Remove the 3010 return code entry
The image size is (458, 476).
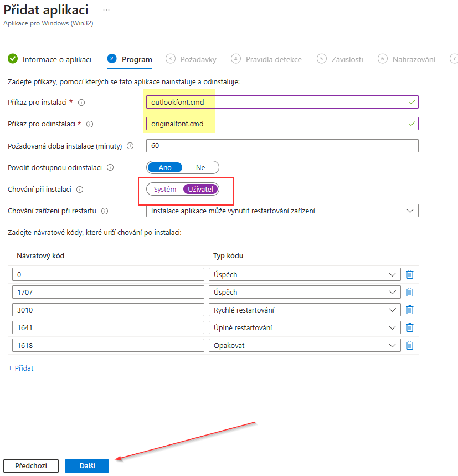pyautogui.click(x=409, y=310)
